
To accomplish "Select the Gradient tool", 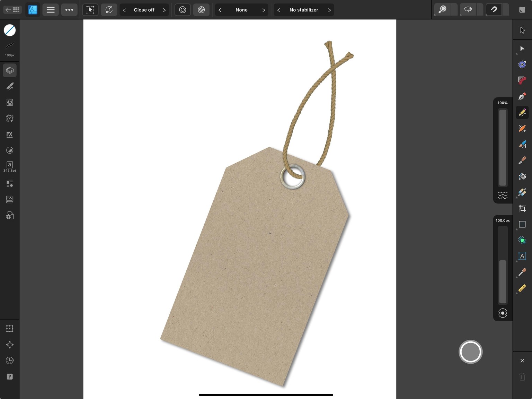I will pos(522,192).
